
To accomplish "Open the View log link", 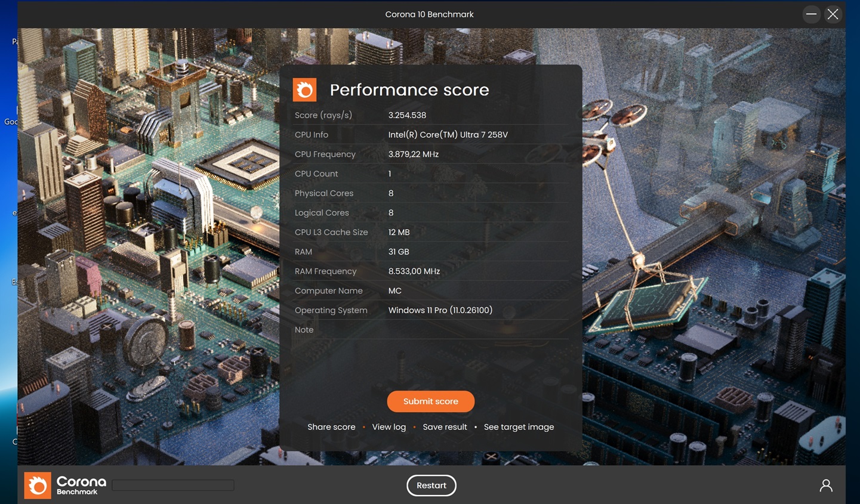I will click(389, 427).
